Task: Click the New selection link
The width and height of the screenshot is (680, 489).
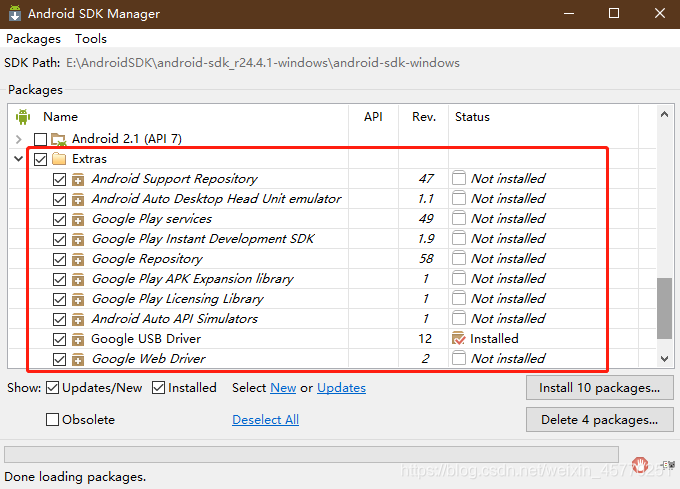Action: click(x=283, y=388)
